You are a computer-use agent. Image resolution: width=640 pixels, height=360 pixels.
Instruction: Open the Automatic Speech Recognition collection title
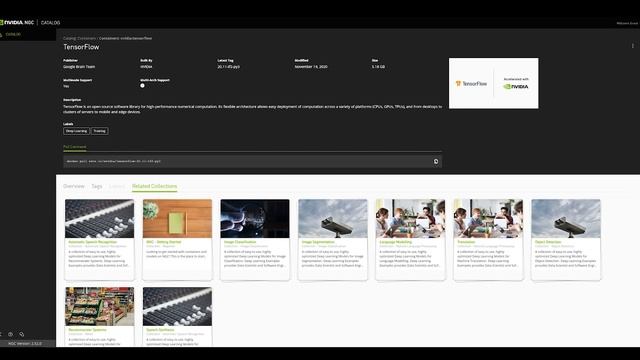point(93,242)
